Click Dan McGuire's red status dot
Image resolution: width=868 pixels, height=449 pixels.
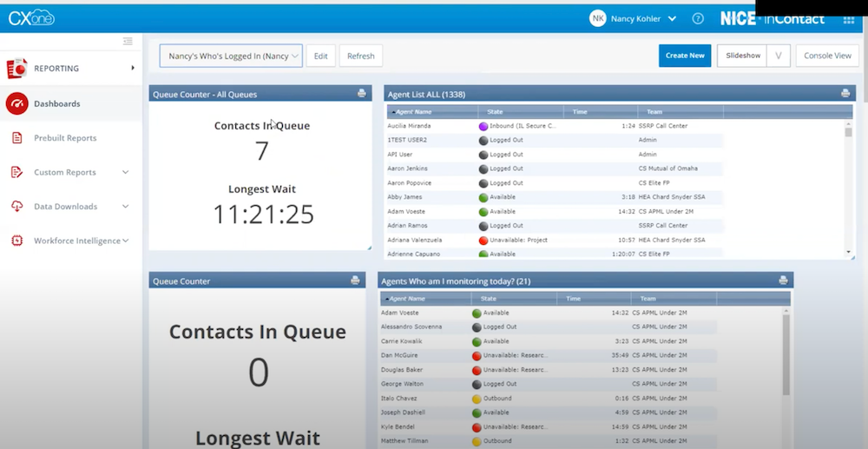click(477, 355)
